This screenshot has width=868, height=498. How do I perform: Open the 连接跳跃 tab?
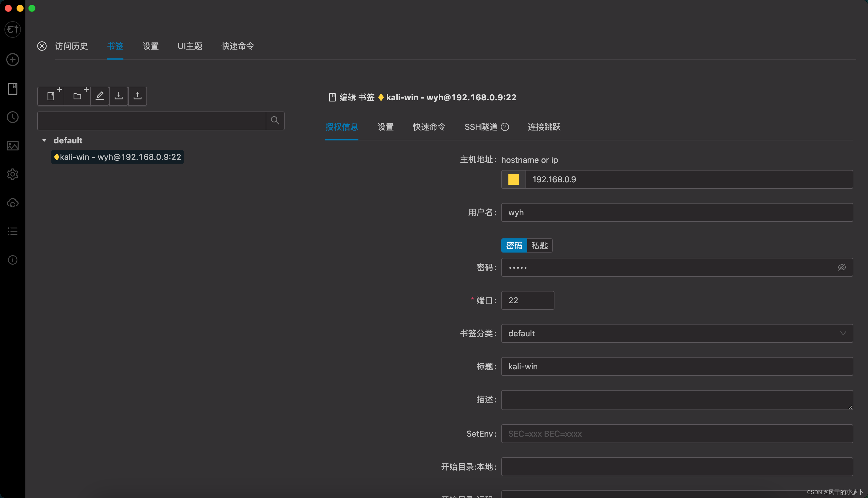pyautogui.click(x=544, y=127)
